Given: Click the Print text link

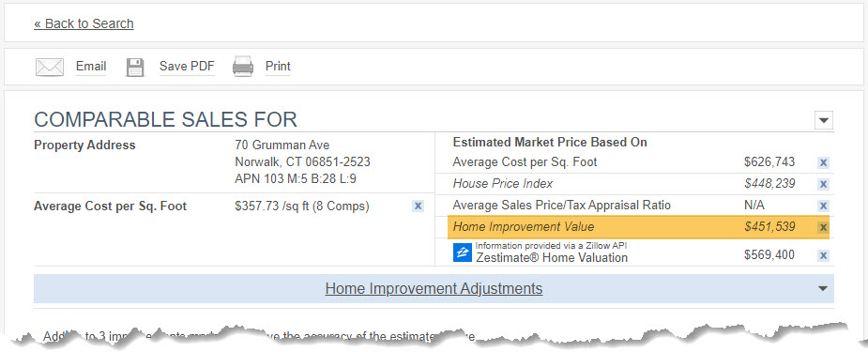Looking at the screenshot, I should 278,67.
